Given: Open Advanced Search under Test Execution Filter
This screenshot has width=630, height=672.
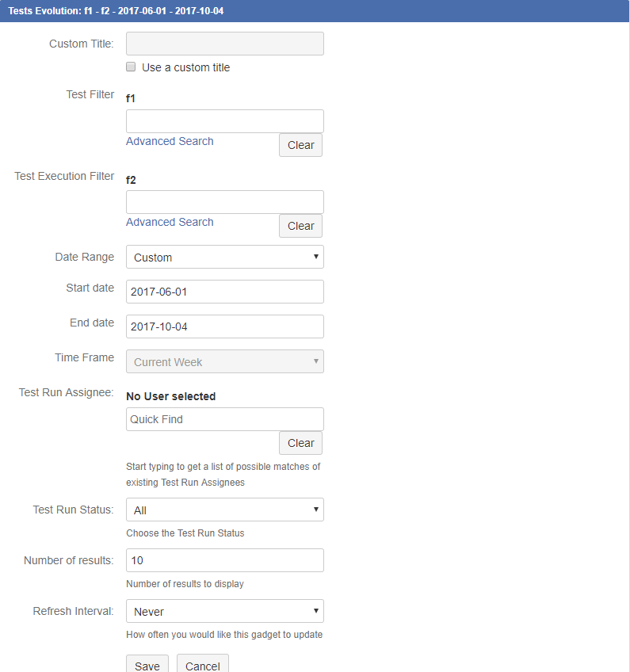Looking at the screenshot, I should point(170,222).
